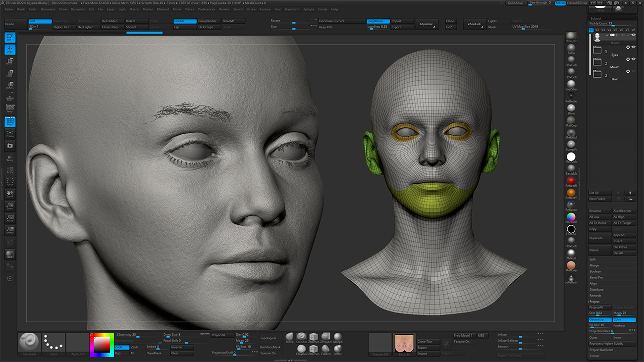Switch to the V2 subtool tab
This screenshot has width=644, height=362.
(x=597, y=30)
